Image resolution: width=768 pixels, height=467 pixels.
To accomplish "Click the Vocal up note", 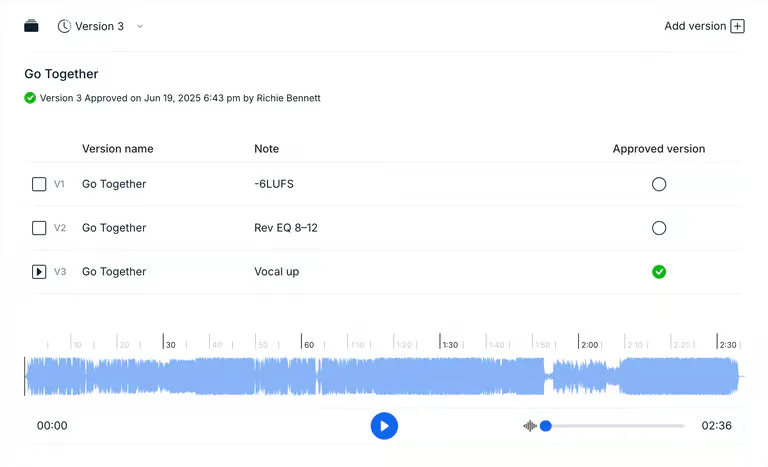I will [x=276, y=272].
